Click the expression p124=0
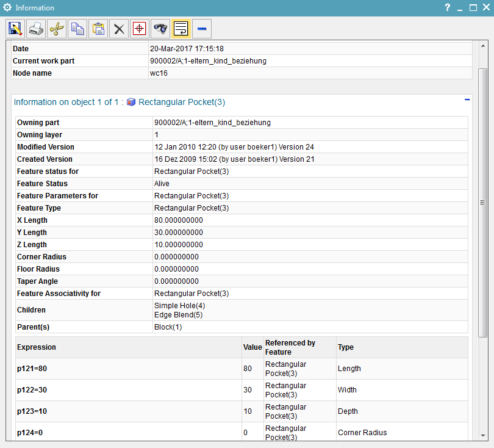The width and height of the screenshot is (494, 448). (30, 433)
